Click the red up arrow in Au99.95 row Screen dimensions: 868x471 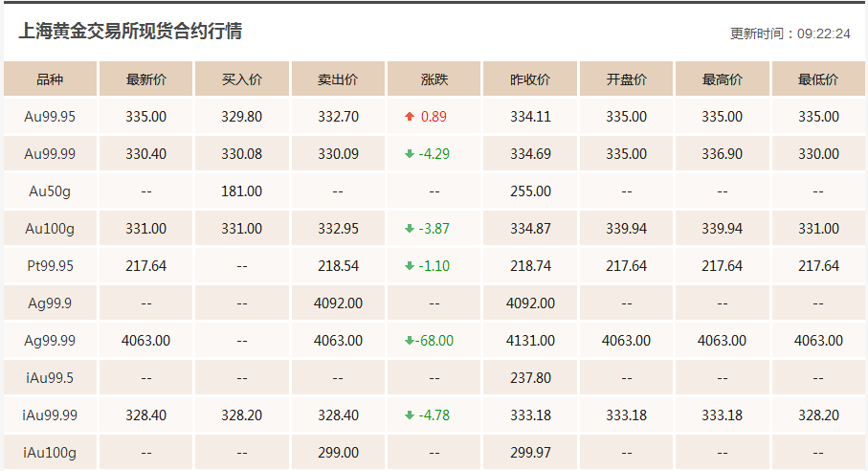click(410, 117)
